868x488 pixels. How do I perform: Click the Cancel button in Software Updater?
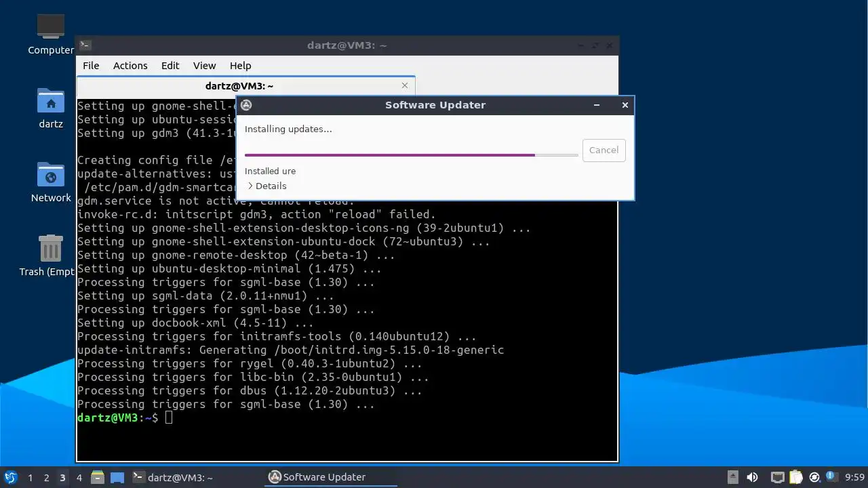pyautogui.click(x=604, y=150)
